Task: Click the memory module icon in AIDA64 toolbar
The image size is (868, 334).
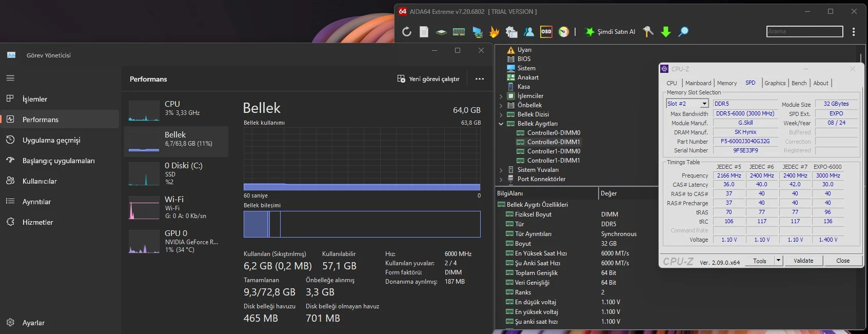Action: [459, 32]
